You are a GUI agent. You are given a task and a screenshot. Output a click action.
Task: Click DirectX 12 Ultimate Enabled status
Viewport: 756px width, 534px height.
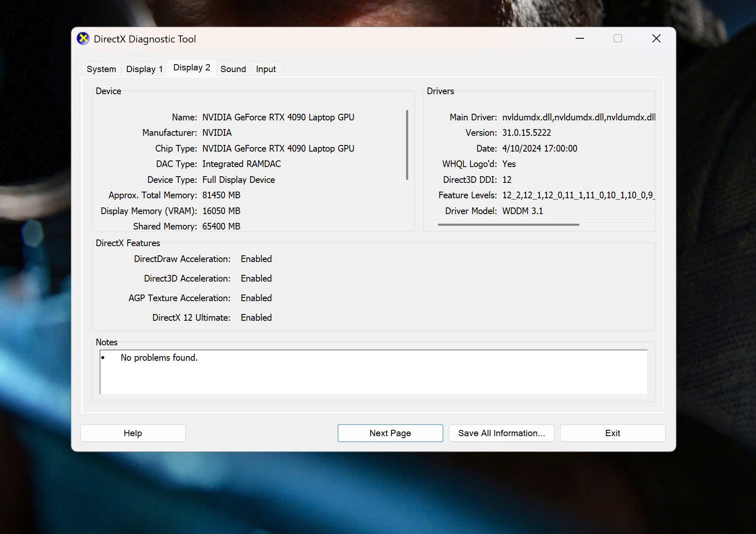(256, 318)
